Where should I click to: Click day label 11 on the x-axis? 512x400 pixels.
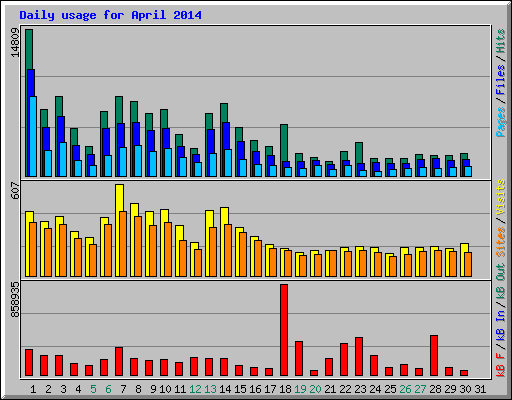[180, 389]
